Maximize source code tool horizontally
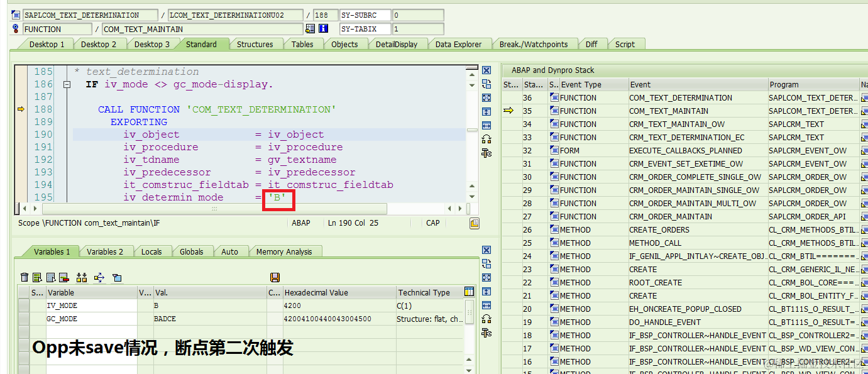The image size is (868, 374). coord(486,126)
